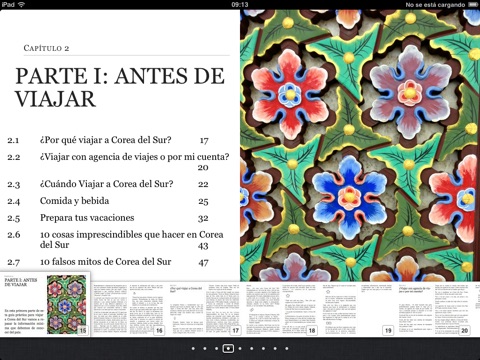Open section 2.3 ¿Cuándo Viajar a Corea del Sur?

pos(108,184)
